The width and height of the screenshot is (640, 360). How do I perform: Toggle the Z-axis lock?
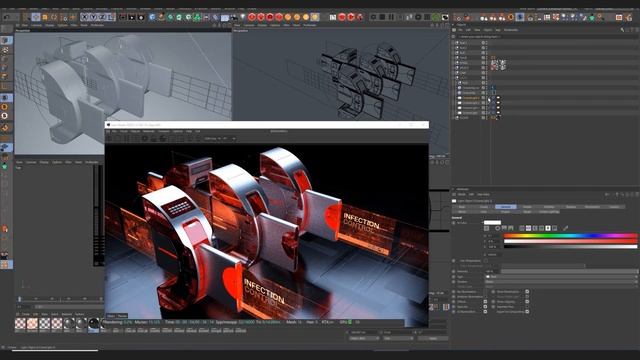[103, 17]
